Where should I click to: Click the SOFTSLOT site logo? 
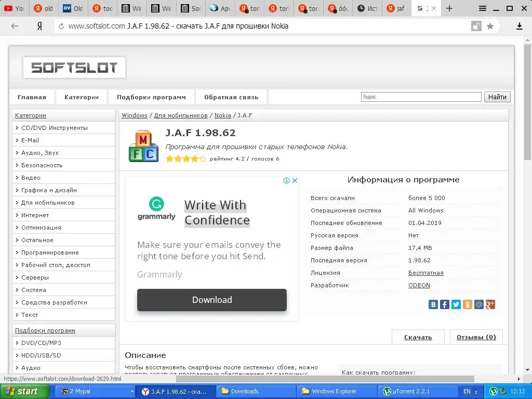[x=74, y=68]
